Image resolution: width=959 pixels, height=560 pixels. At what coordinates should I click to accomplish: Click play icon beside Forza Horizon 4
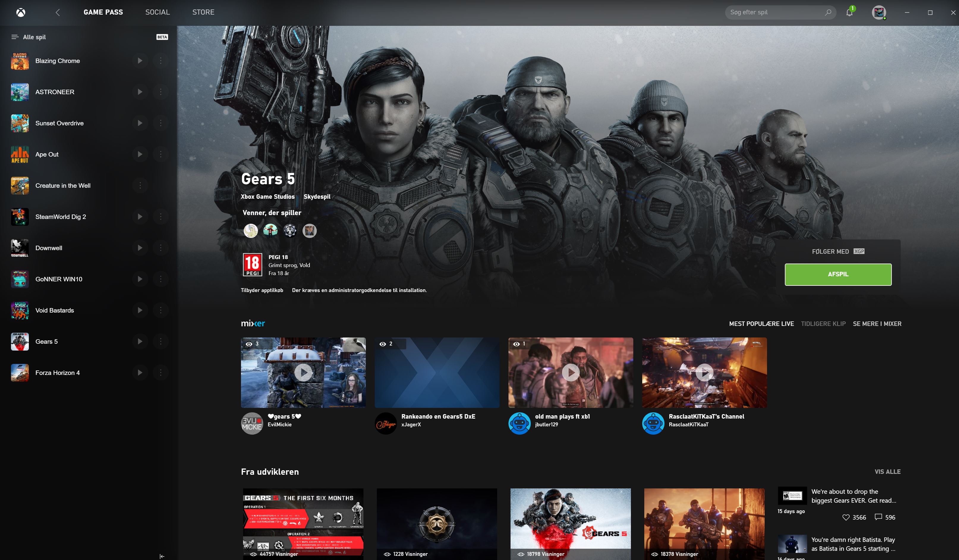coord(140,373)
